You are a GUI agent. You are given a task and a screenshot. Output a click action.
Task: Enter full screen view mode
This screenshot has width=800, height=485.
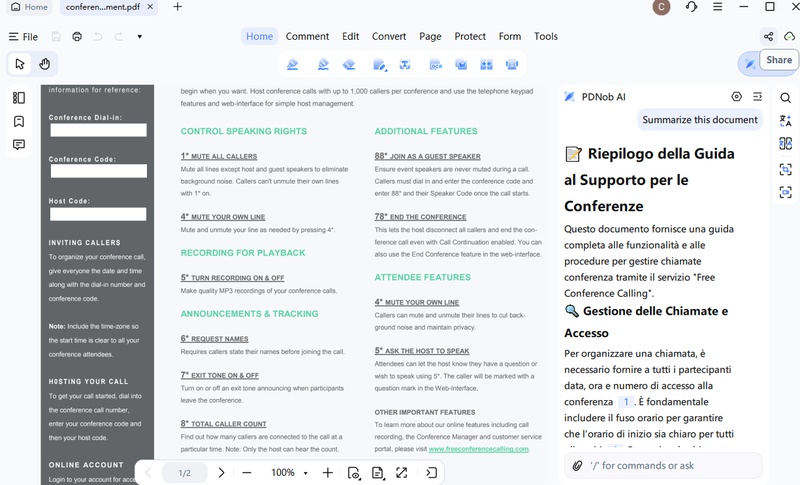402,473
